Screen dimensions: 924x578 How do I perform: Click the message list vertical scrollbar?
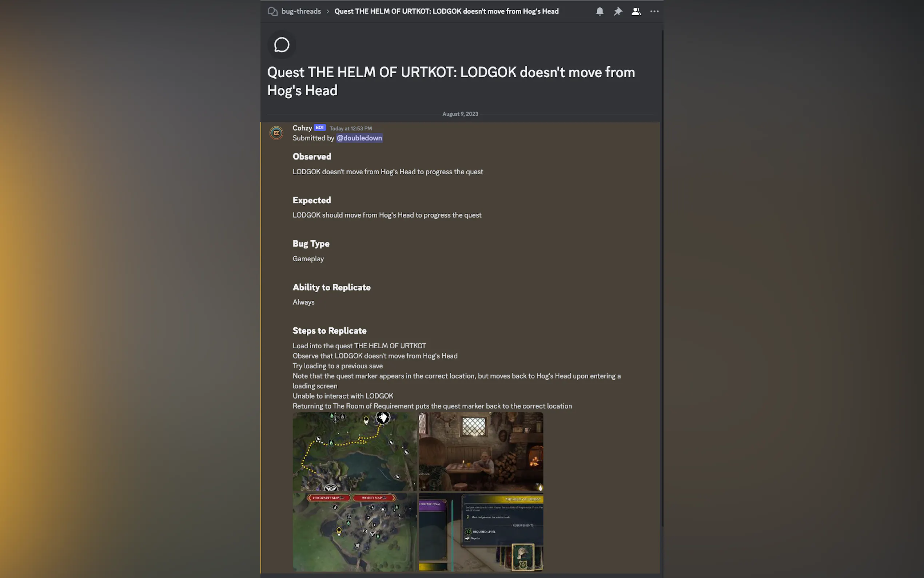pyautogui.click(x=662, y=278)
